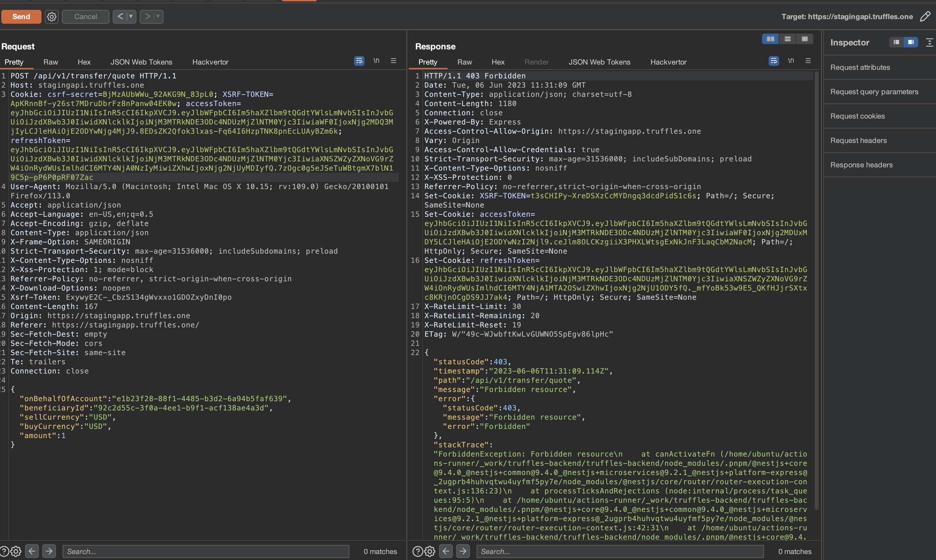The width and height of the screenshot is (936, 560).
Task: Toggle request body line wrap icon
Action: coord(360,61)
